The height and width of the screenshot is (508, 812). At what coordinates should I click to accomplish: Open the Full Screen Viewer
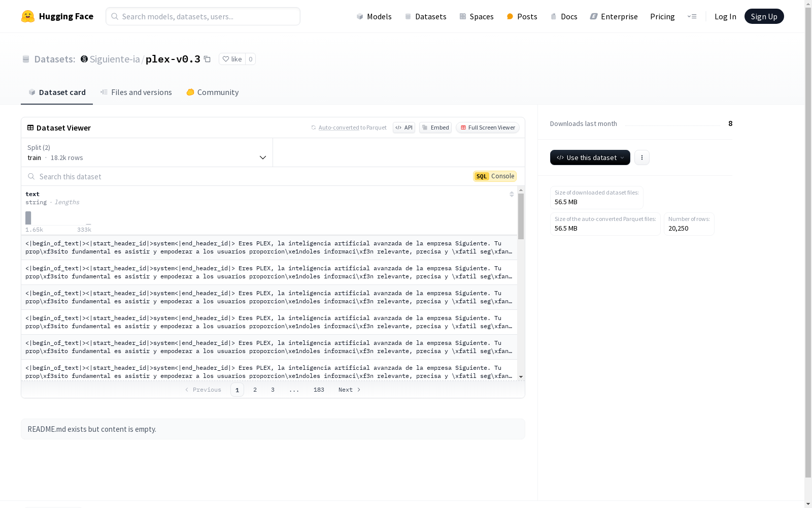point(488,128)
